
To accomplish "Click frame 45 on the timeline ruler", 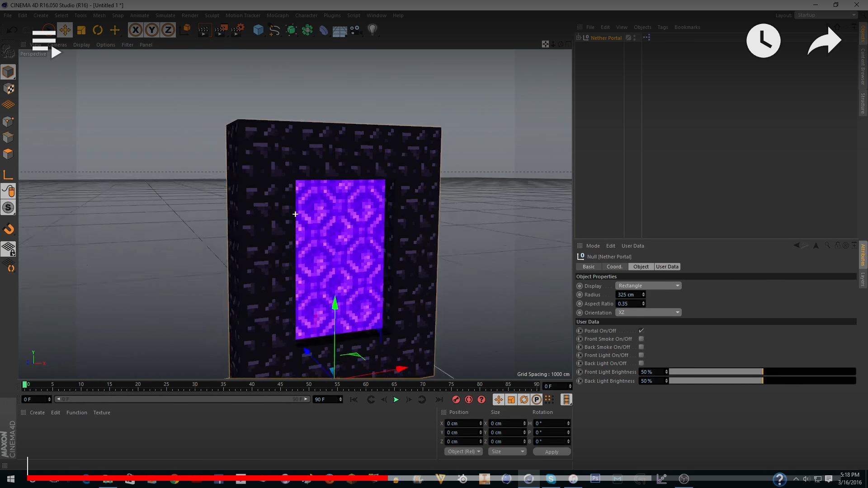I will tap(280, 385).
